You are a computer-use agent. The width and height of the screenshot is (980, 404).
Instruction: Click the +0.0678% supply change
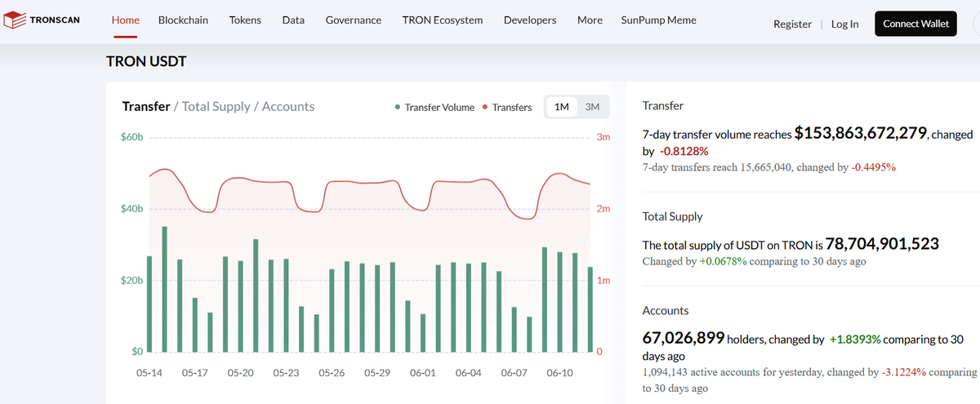[723, 261]
